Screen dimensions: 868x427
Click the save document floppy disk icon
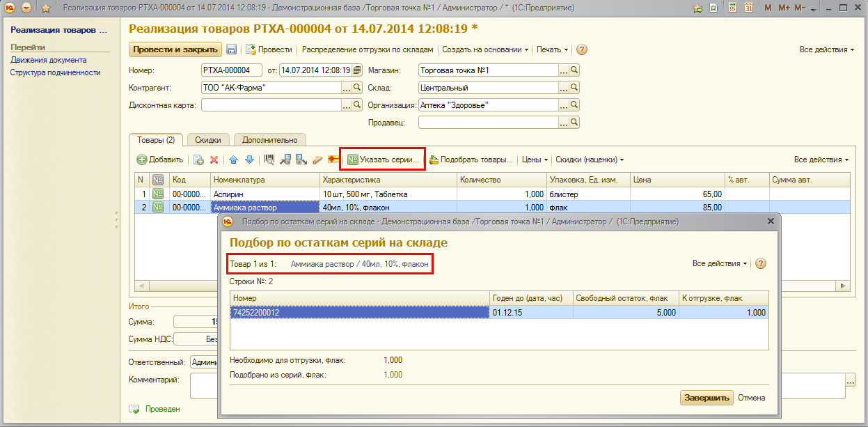231,49
